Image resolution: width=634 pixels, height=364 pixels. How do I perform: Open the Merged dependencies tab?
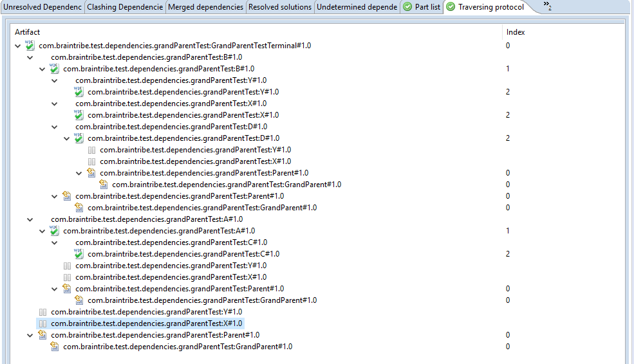pos(205,7)
